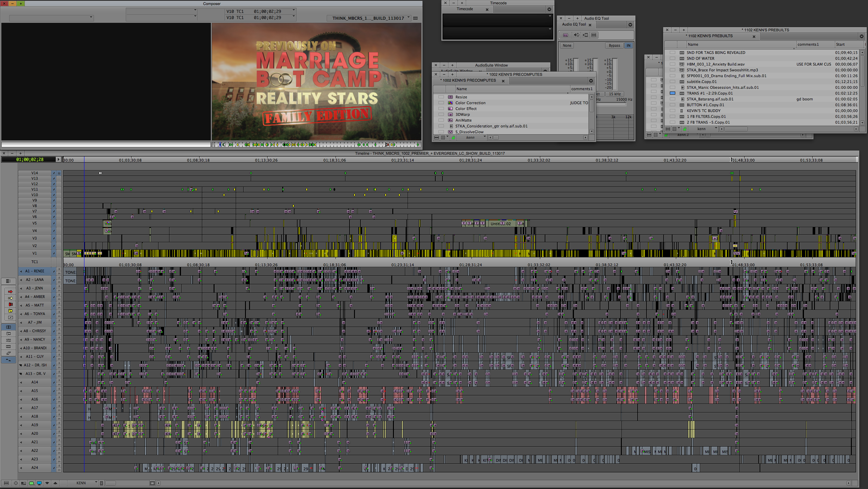Viewport: 868px width, 489px height.
Task: Click the film-frame mode button in timeline palette
Action: point(8,347)
